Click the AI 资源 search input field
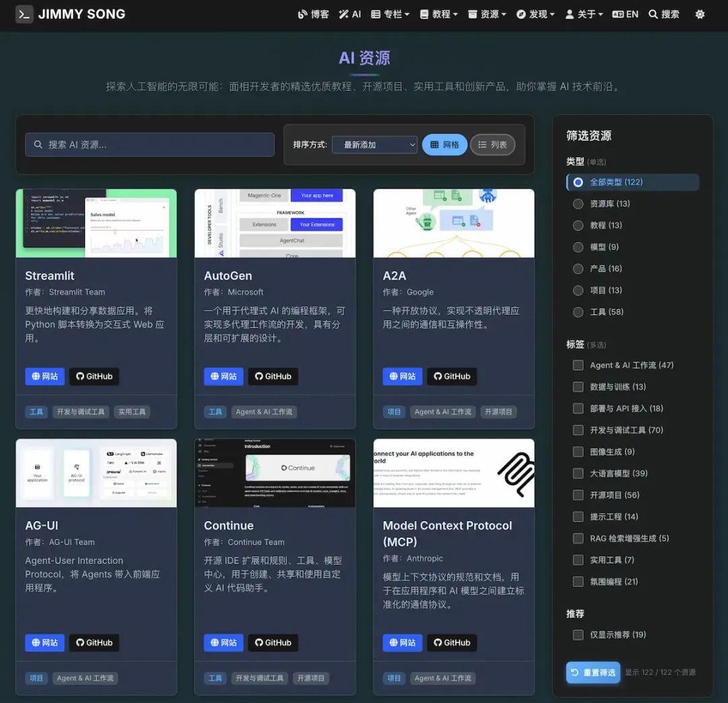The image size is (728, 703). pos(150,144)
